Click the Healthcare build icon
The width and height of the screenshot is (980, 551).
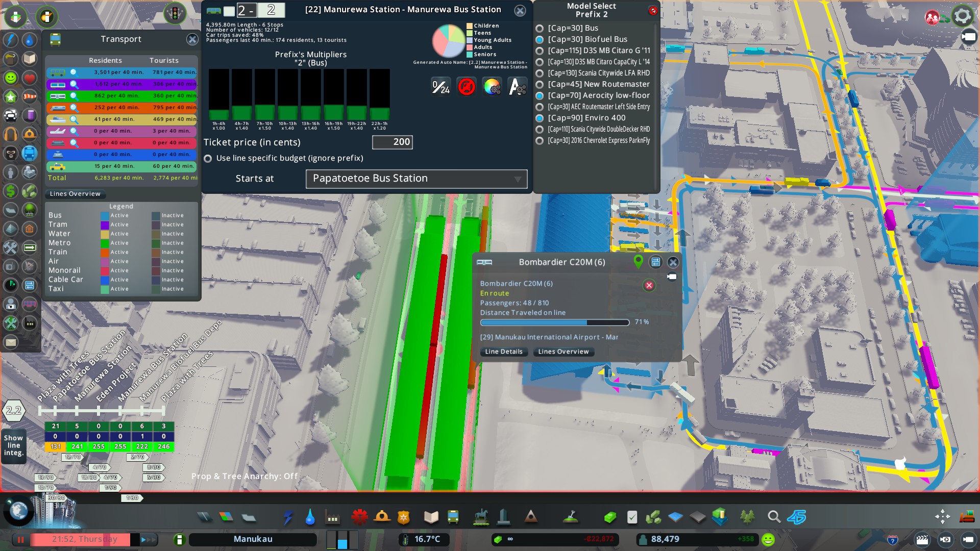pyautogui.click(x=359, y=517)
